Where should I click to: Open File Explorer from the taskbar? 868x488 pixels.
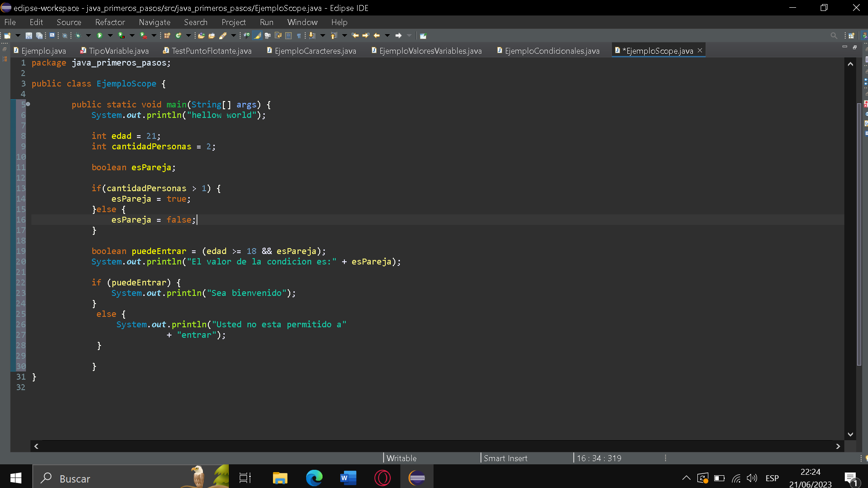tap(280, 478)
